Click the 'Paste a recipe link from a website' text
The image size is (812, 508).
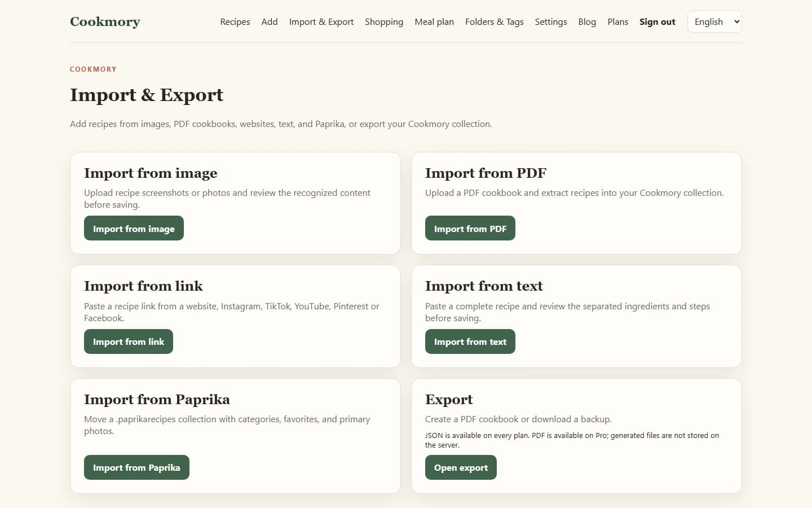click(231, 312)
